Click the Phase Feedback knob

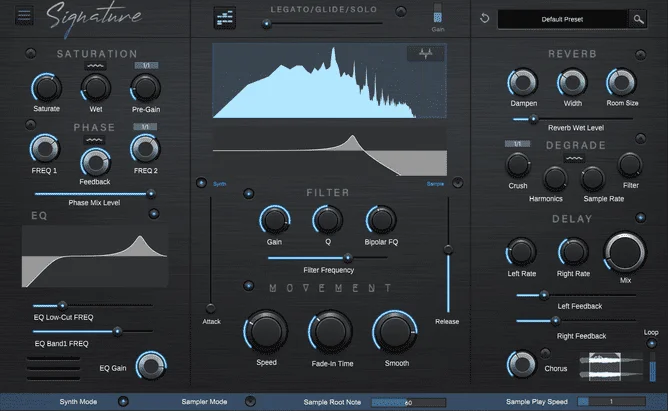click(95, 162)
